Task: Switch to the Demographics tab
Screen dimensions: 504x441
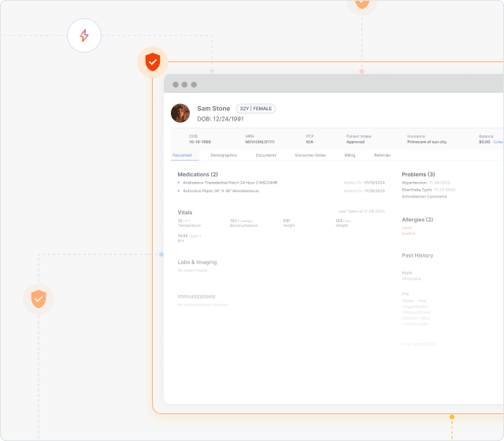Action: tap(224, 155)
